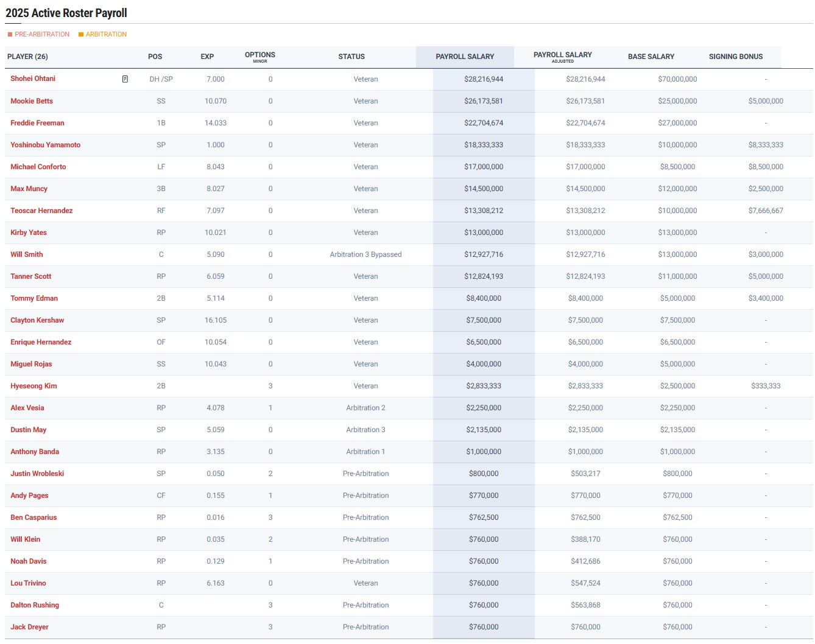Open Tommy Edman player link
This screenshot has height=644, width=815.
tap(34, 298)
